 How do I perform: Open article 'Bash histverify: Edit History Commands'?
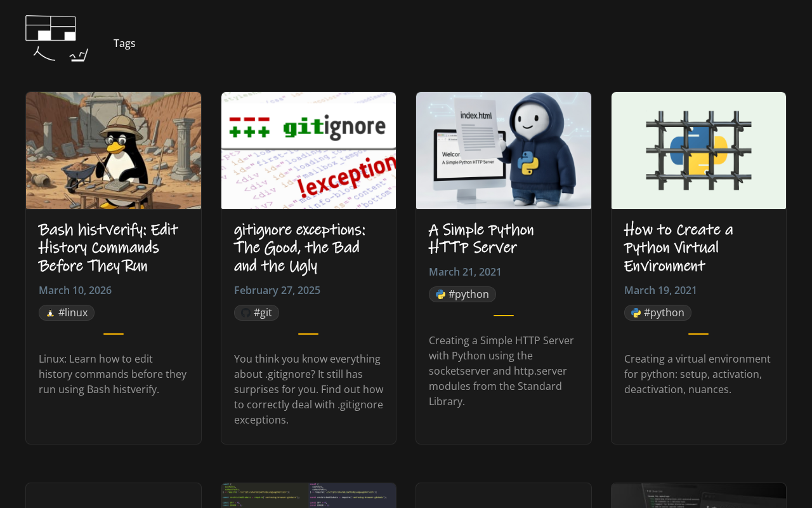click(108, 247)
